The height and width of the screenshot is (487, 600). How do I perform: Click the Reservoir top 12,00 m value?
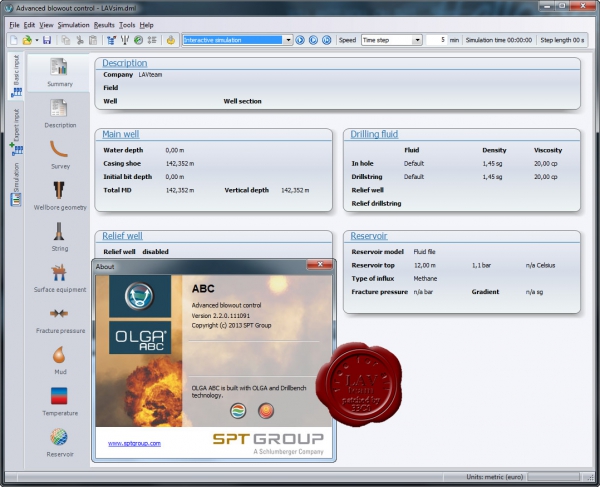coord(424,265)
